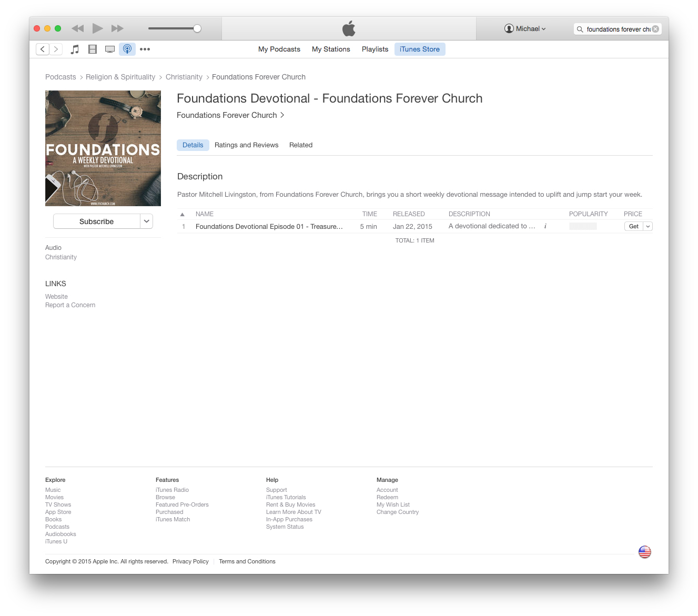Sort episodes by the Name column
The width and height of the screenshot is (698, 616).
point(205,214)
